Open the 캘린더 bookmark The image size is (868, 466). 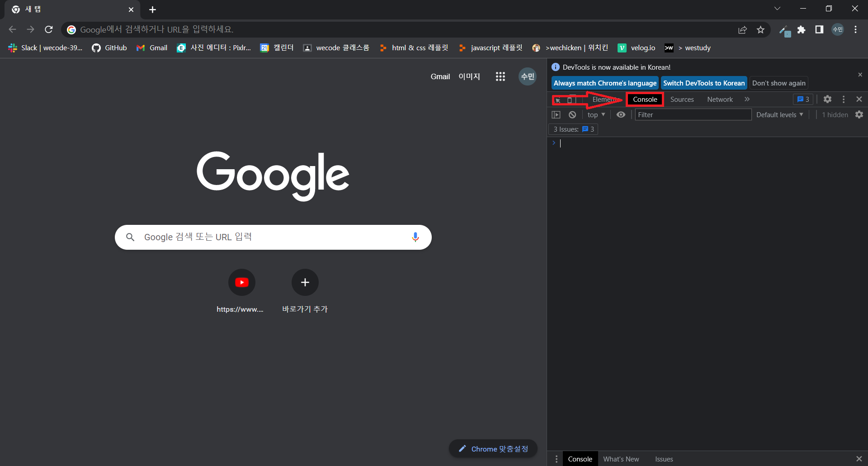click(277, 48)
